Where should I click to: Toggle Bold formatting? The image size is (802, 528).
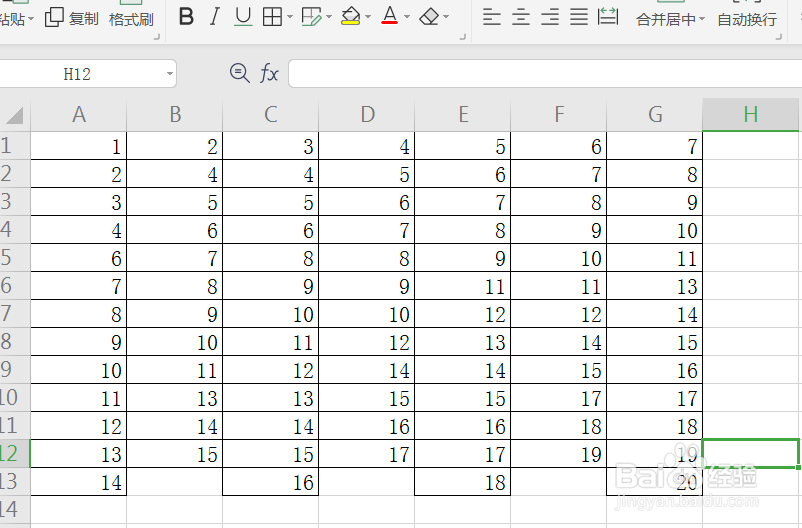click(x=187, y=17)
